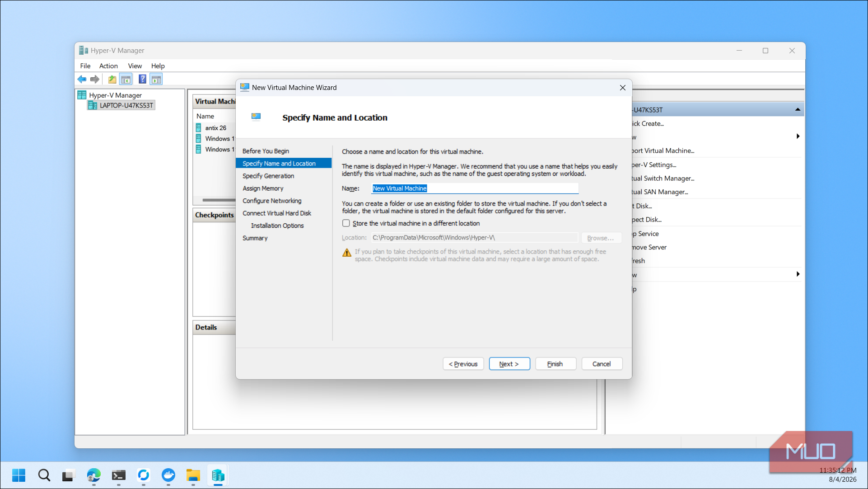Click the Forward arrow toolbar icon

94,80
